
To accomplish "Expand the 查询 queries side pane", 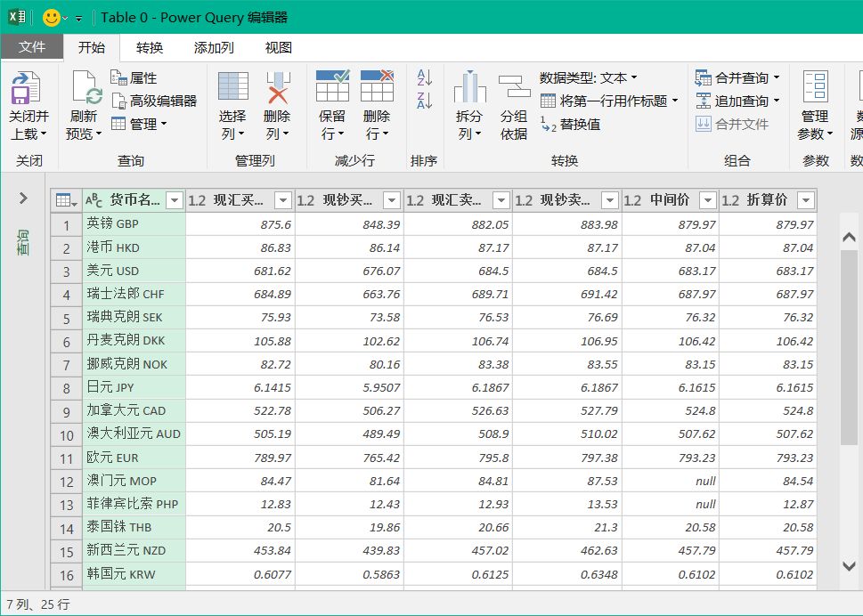I will [x=21, y=198].
